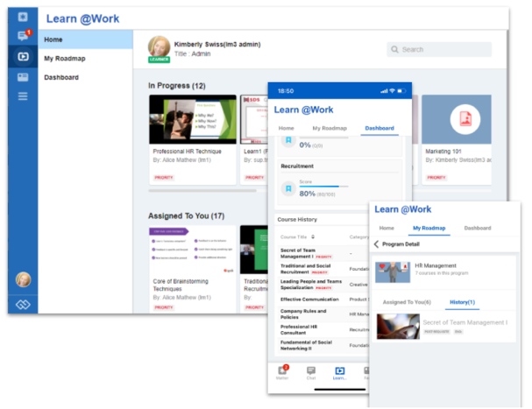
Task: Click the In Progress horizontal scrollbar
Action: point(202,191)
